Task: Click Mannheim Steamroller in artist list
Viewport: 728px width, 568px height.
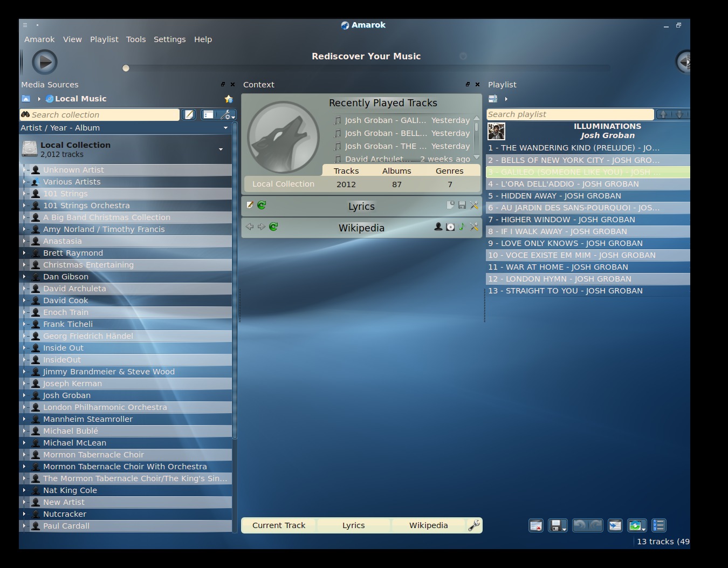Action: point(88,419)
